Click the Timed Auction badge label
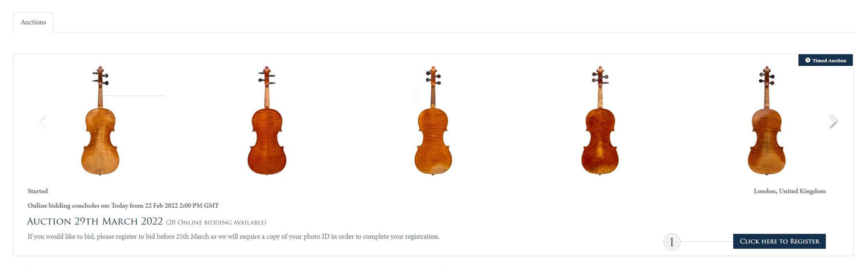Image resolution: width=868 pixels, height=271 pixels. point(829,61)
